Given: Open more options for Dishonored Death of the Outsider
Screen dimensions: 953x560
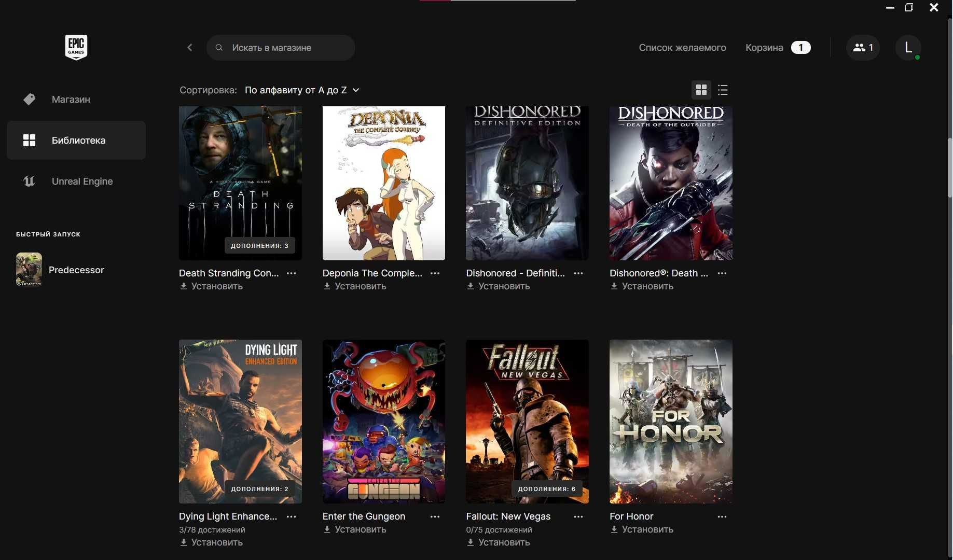Looking at the screenshot, I should [722, 273].
